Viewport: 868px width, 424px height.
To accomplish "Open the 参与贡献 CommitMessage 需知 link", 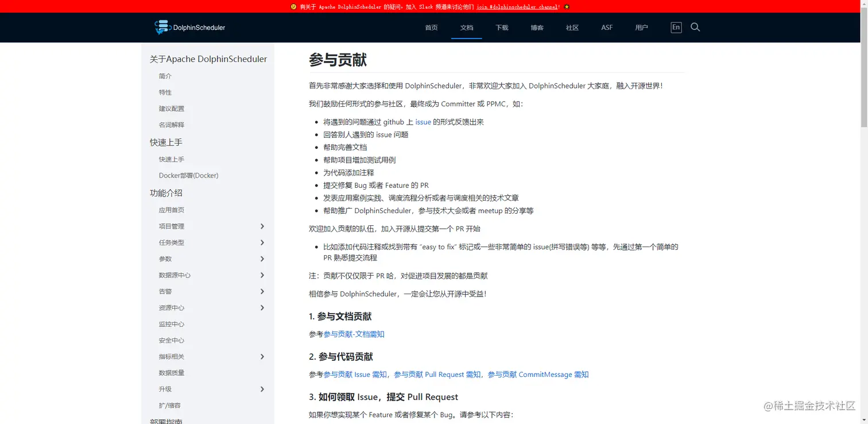I will coord(538,374).
